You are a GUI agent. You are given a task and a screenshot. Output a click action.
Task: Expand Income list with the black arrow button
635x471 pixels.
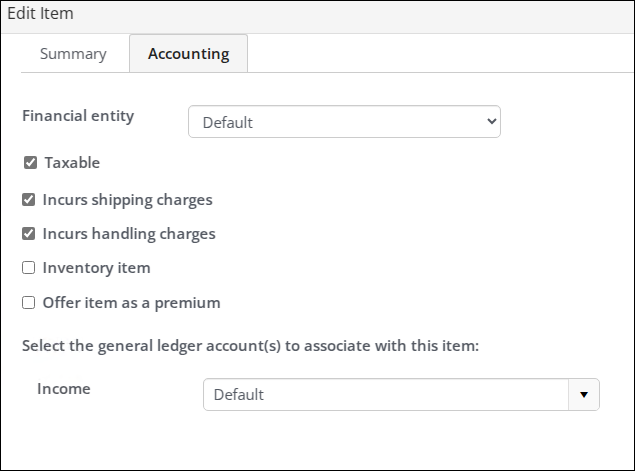pos(584,394)
